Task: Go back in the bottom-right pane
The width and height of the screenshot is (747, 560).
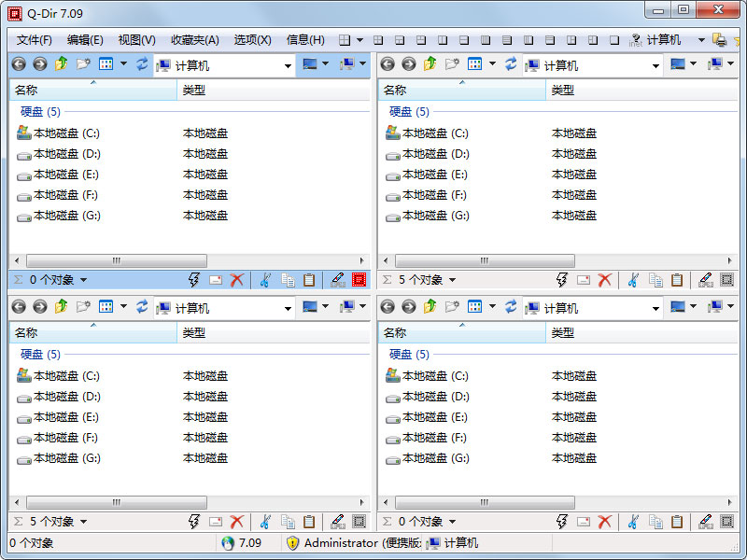Action: [388, 307]
